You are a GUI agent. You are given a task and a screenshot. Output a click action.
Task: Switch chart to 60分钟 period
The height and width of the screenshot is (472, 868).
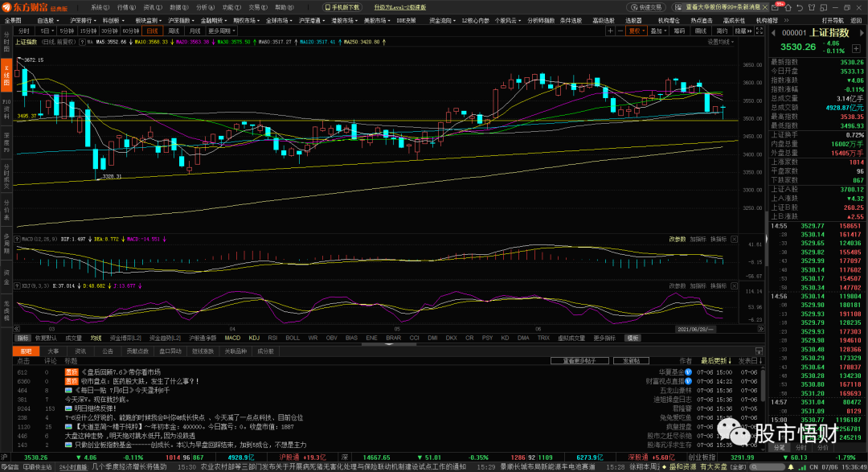point(131,31)
